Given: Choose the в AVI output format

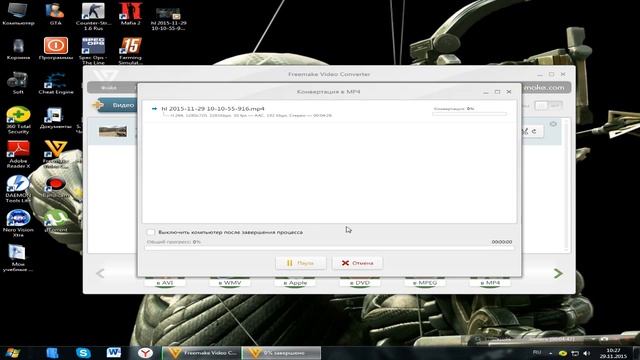Looking at the screenshot, I should click(164, 282).
